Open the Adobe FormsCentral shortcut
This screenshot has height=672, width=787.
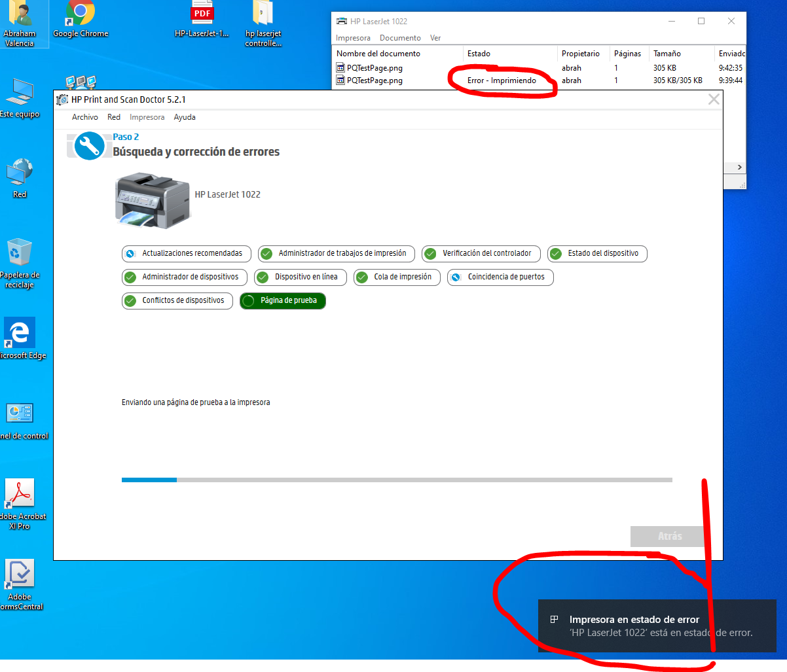coord(19,574)
